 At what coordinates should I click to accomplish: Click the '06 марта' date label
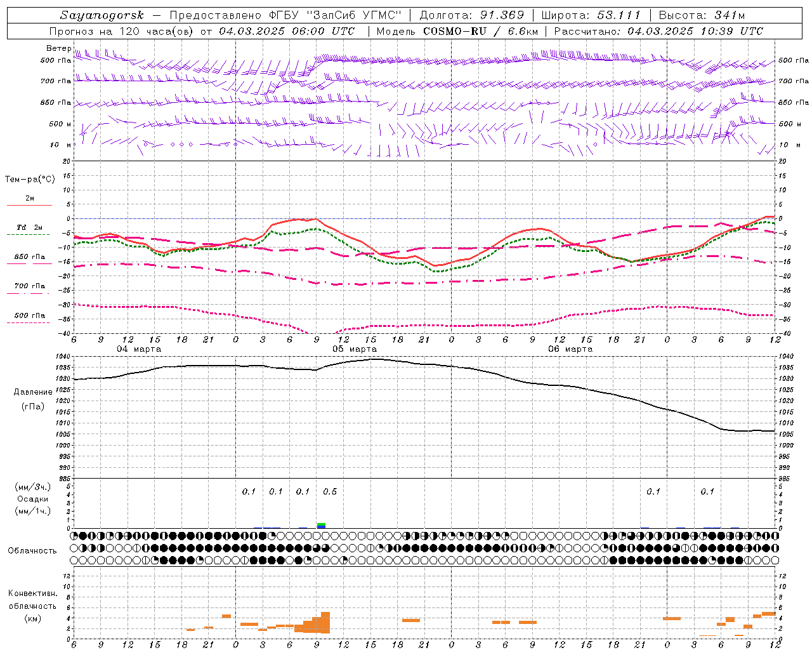point(570,349)
